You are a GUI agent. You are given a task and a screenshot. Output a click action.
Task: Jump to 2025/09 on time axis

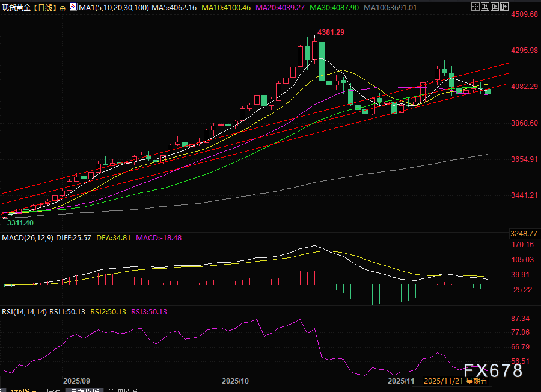76,381
